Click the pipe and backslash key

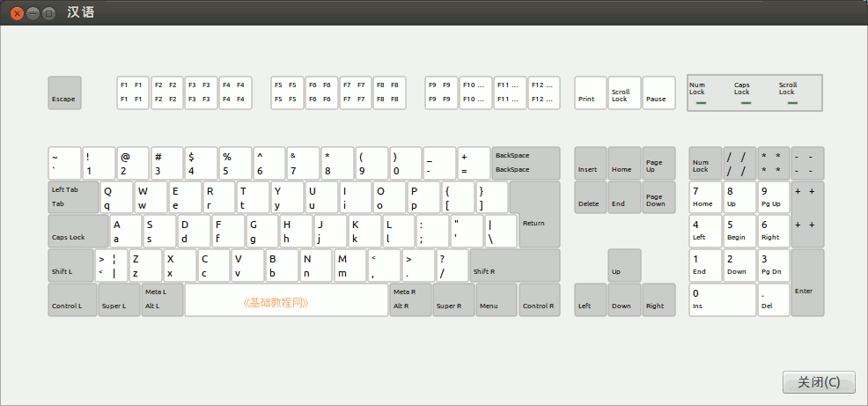point(501,232)
